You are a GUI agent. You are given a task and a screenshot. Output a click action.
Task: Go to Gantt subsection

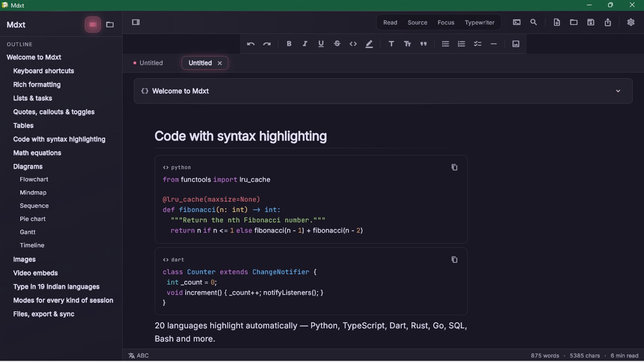coord(28,232)
